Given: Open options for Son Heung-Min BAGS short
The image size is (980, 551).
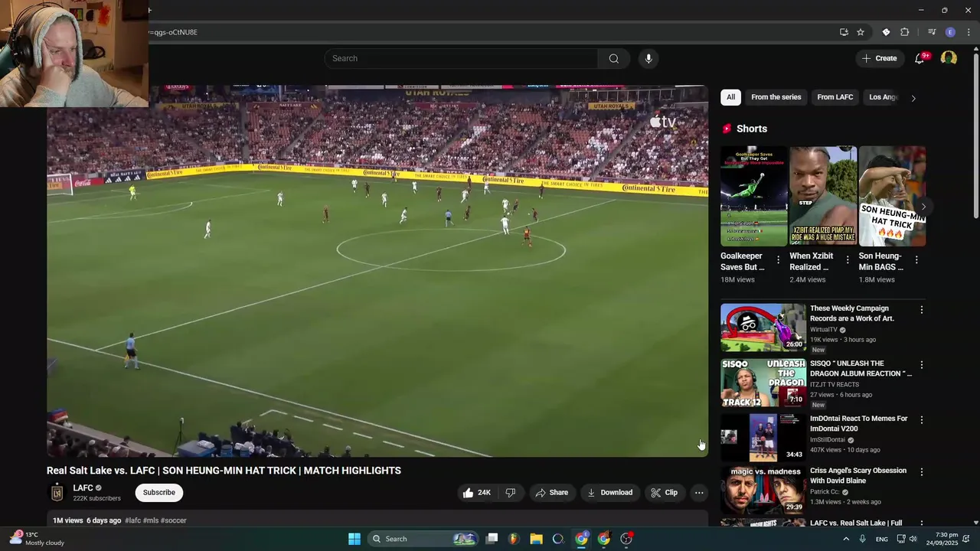Looking at the screenshot, I should coord(916,260).
